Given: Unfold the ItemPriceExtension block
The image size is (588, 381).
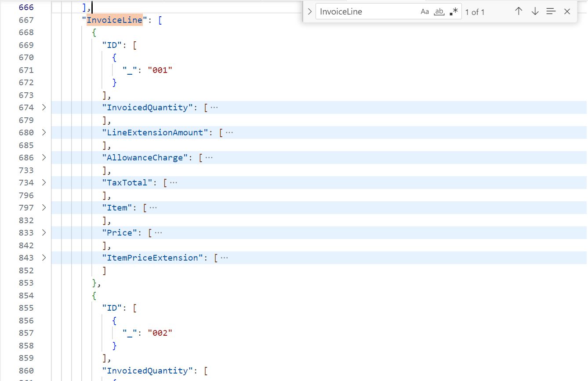Looking at the screenshot, I should (44, 258).
